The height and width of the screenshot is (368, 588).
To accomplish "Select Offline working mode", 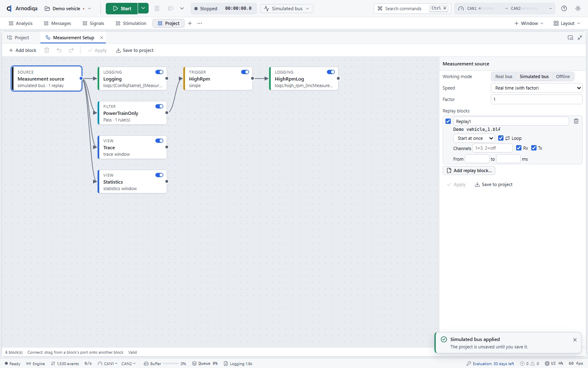I will (563, 76).
